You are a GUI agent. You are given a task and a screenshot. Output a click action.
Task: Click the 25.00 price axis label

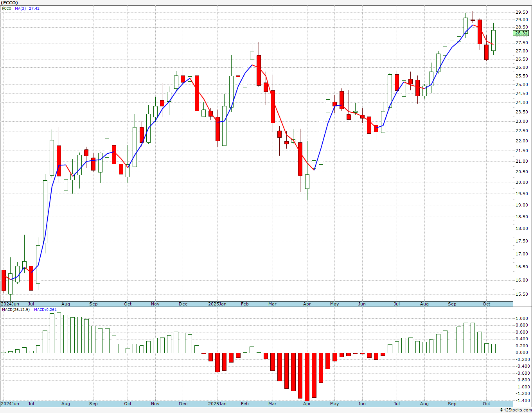[521, 84]
